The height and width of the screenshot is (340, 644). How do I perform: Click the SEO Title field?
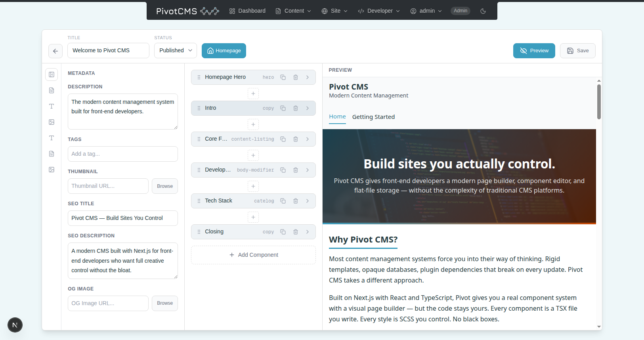point(123,218)
